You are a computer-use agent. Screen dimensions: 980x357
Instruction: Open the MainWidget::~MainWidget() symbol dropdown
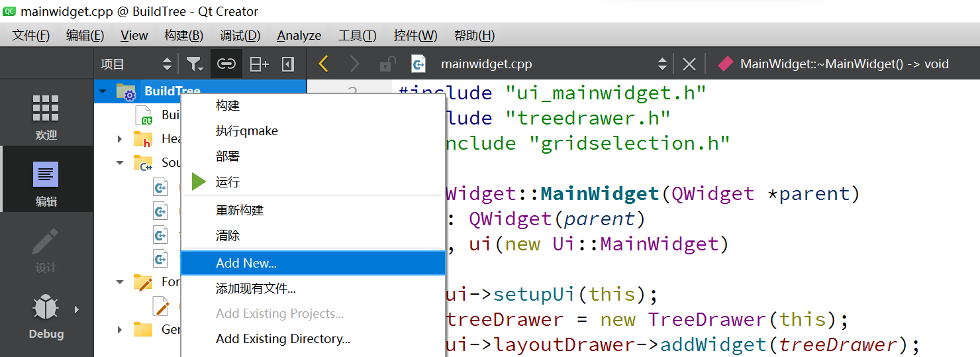[x=844, y=64]
